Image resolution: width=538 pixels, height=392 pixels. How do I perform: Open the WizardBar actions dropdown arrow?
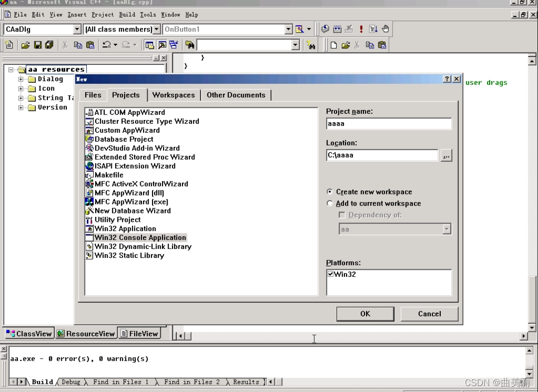coord(309,29)
